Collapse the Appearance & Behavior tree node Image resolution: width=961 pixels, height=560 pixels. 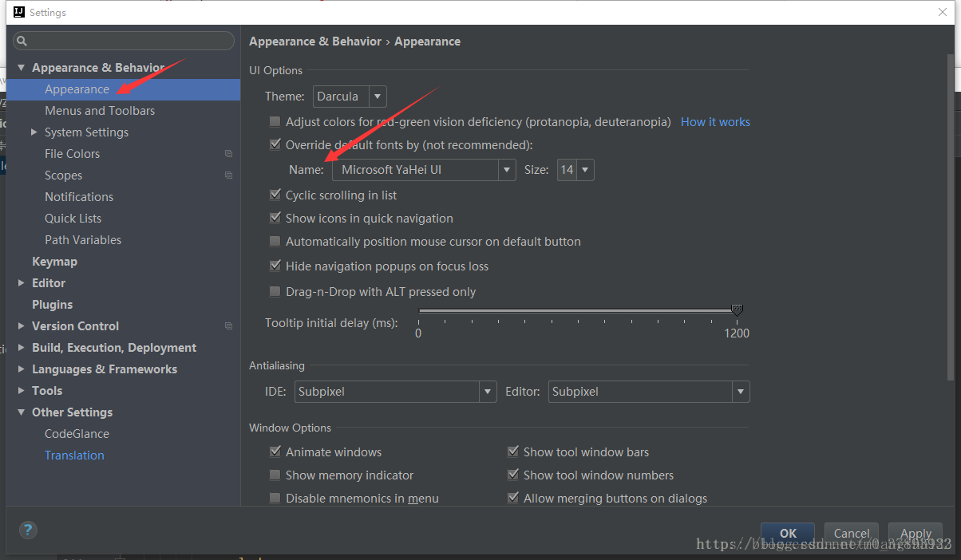click(22, 68)
